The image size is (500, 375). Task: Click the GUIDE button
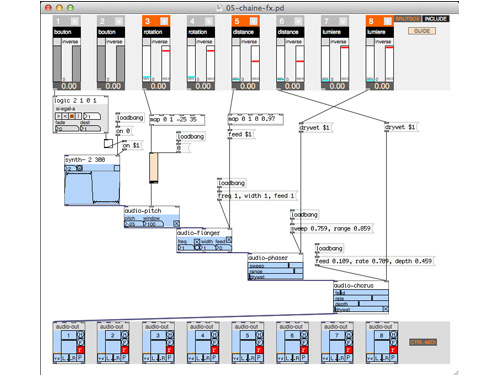click(x=422, y=31)
